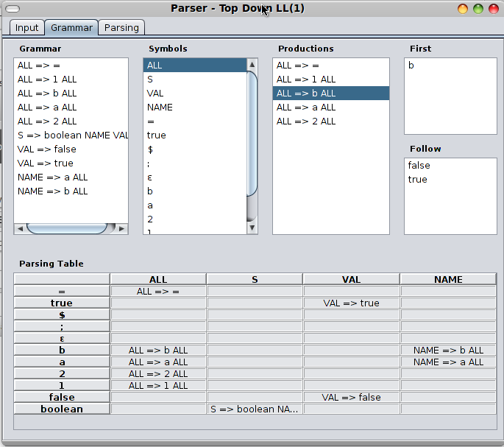Click the 'false' row header in Parsing Table
The height and width of the screenshot is (447, 504).
tap(62, 397)
